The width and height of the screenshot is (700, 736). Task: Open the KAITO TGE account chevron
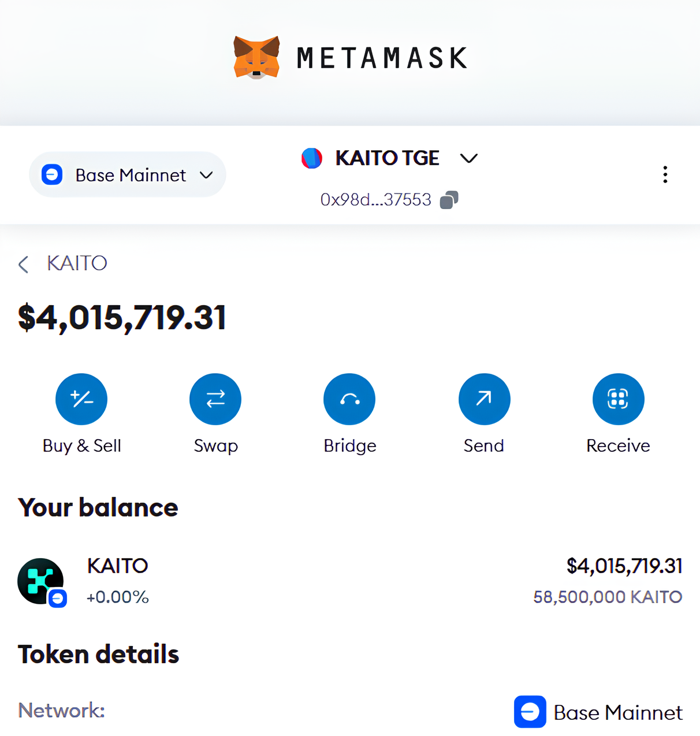[x=469, y=158]
